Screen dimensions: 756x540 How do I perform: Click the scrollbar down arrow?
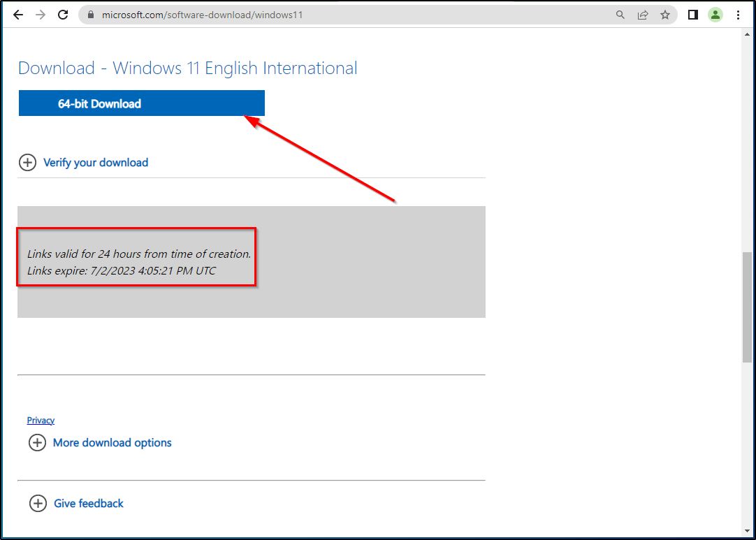pyautogui.click(x=747, y=530)
